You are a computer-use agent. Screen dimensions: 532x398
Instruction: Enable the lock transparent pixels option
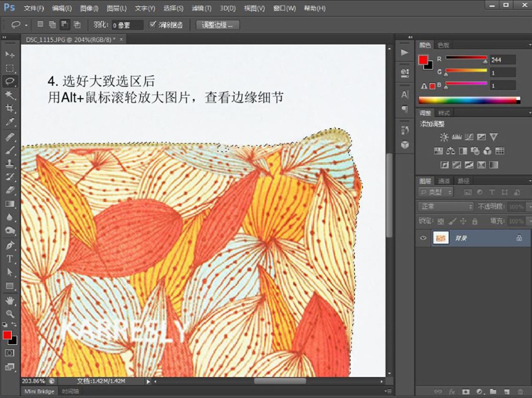[441, 221]
